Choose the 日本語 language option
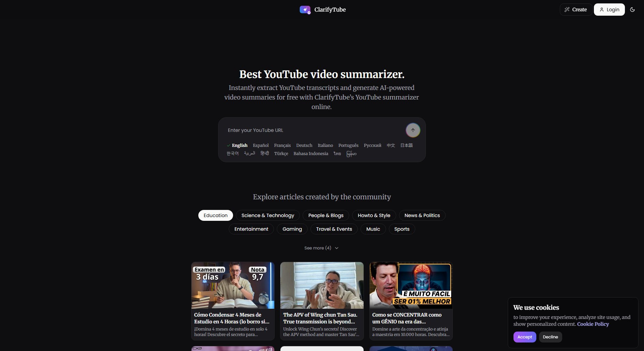The image size is (644, 351). point(406,145)
